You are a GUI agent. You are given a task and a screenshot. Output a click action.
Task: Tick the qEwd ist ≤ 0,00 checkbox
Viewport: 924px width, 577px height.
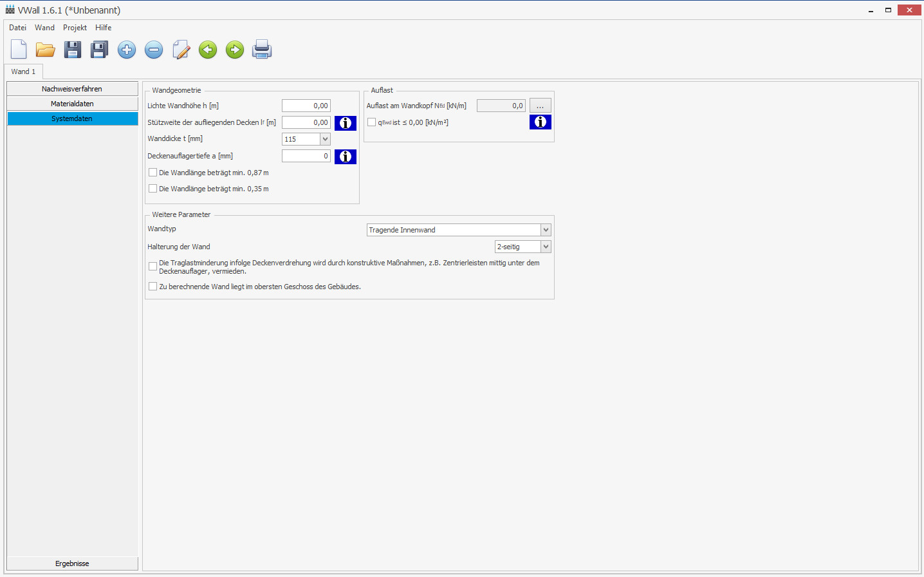click(x=371, y=122)
